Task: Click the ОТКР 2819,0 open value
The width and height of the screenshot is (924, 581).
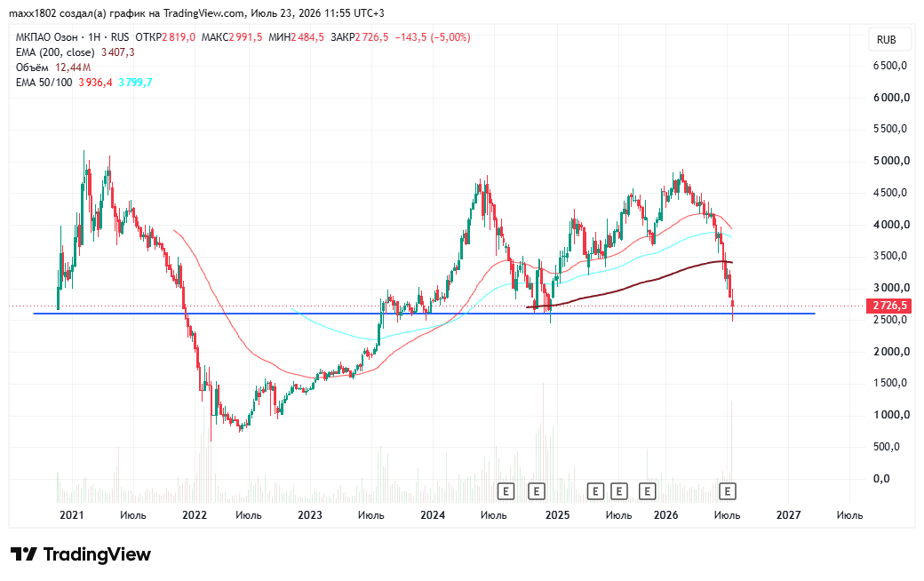Action: tap(165, 37)
